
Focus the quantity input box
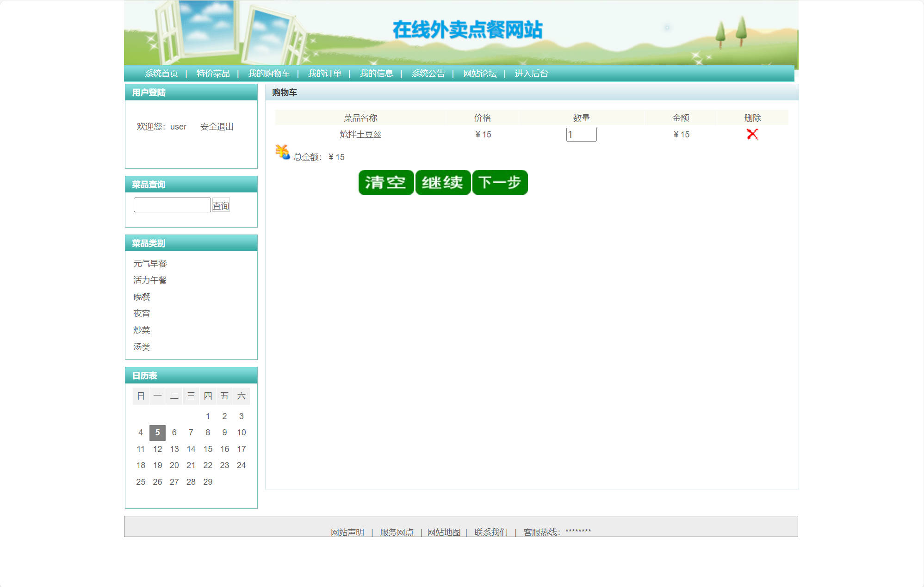[x=581, y=135]
